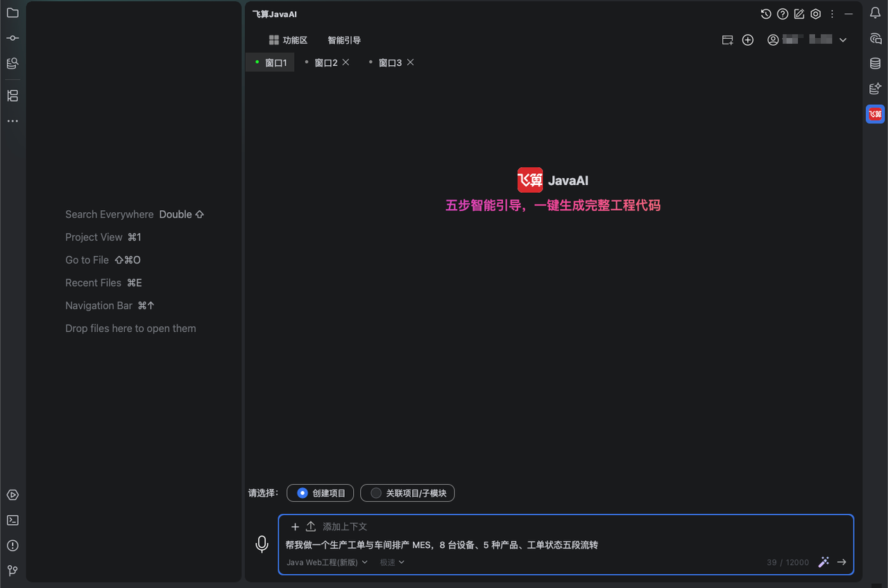Screen dimensions: 888x588
Task: Click the Recent Files hint text
Action: 93,283
